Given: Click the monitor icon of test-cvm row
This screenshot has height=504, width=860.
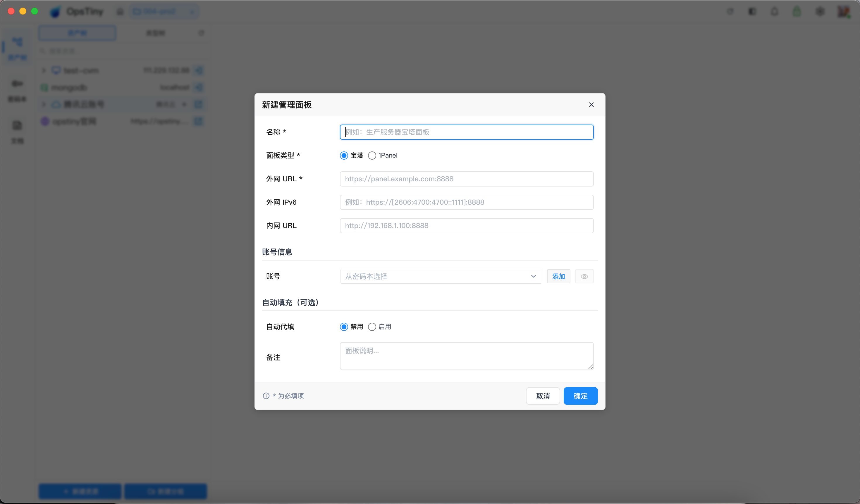Looking at the screenshot, I should point(56,70).
